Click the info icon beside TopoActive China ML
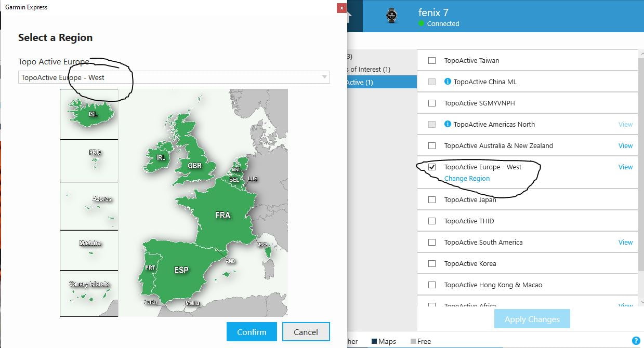Viewport: 644px width, 348px height. [x=448, y=82]
